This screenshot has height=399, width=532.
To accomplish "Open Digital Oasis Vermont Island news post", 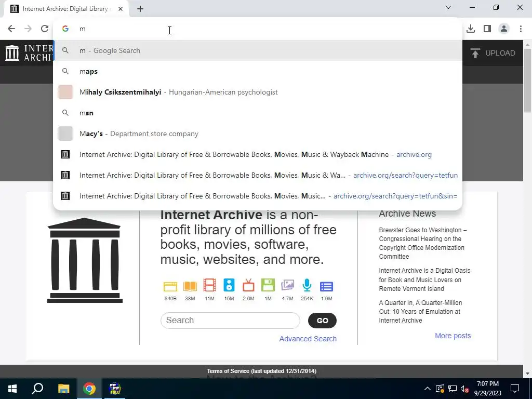I will pos(424,280).
